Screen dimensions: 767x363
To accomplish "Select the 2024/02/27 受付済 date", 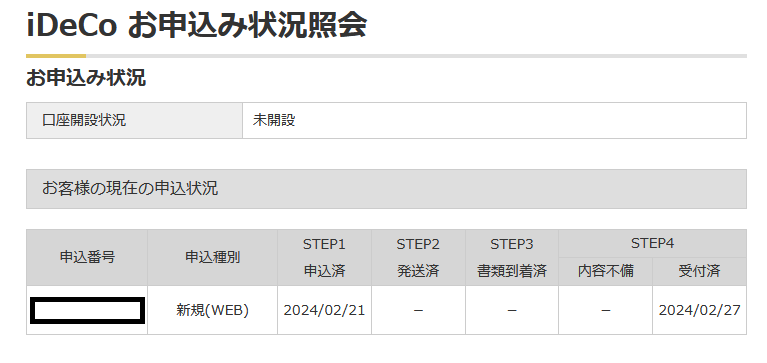I will click(x=699, y=310).
